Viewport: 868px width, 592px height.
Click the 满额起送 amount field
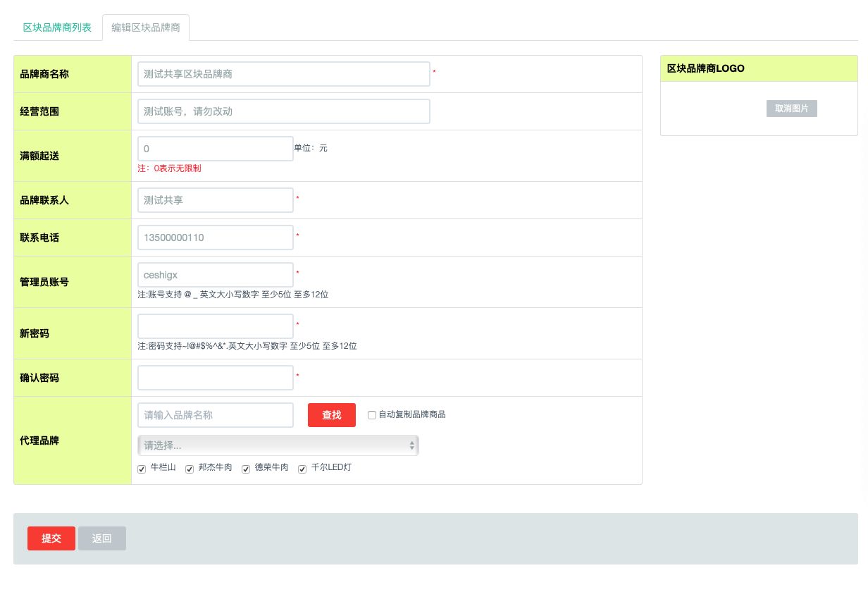pyautogui.click(x=215, y=149)
